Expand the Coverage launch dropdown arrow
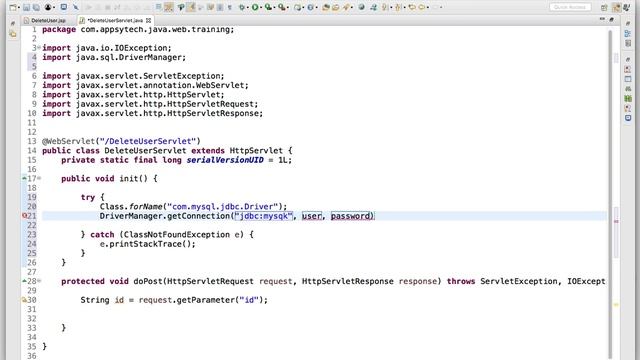 click(274, 7)
